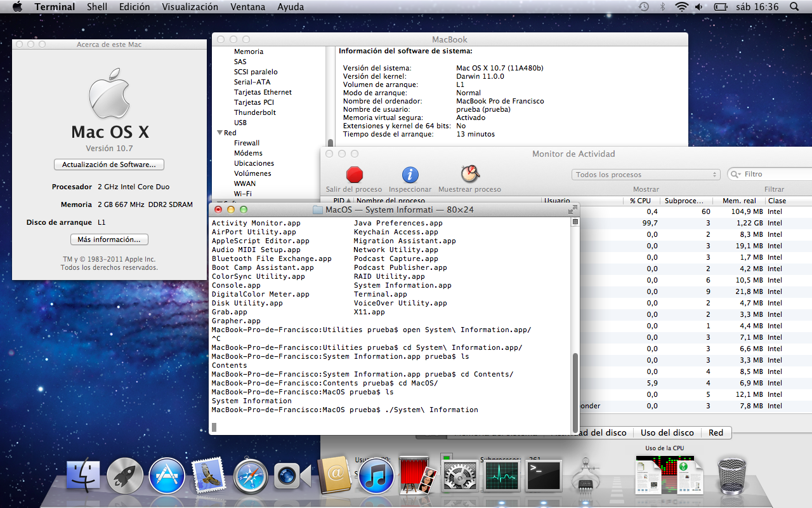Select Firewall in the sidebar list
The height and width of the screenshot is (508, 812).
click(246, 143)
